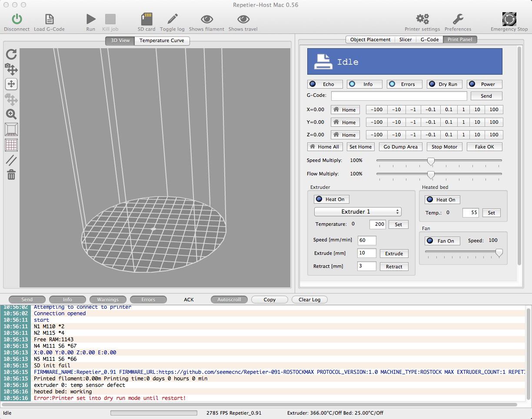
Task: Click the Emergency Stop icon
Action: pyautogui.click(x=509, y=19)
